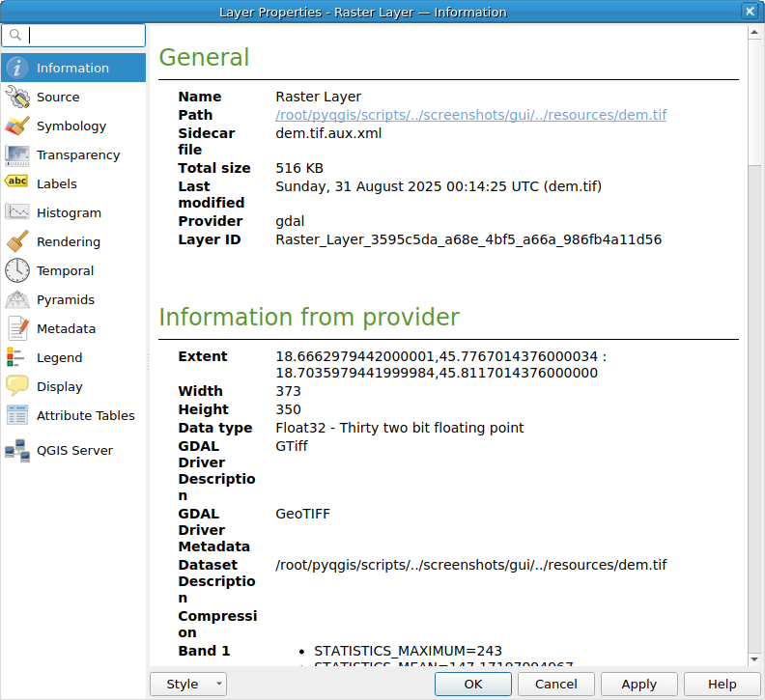Viewport: 765px width, 700px height.
Task: Open the dem.tif path link
Action: [470, 115]
